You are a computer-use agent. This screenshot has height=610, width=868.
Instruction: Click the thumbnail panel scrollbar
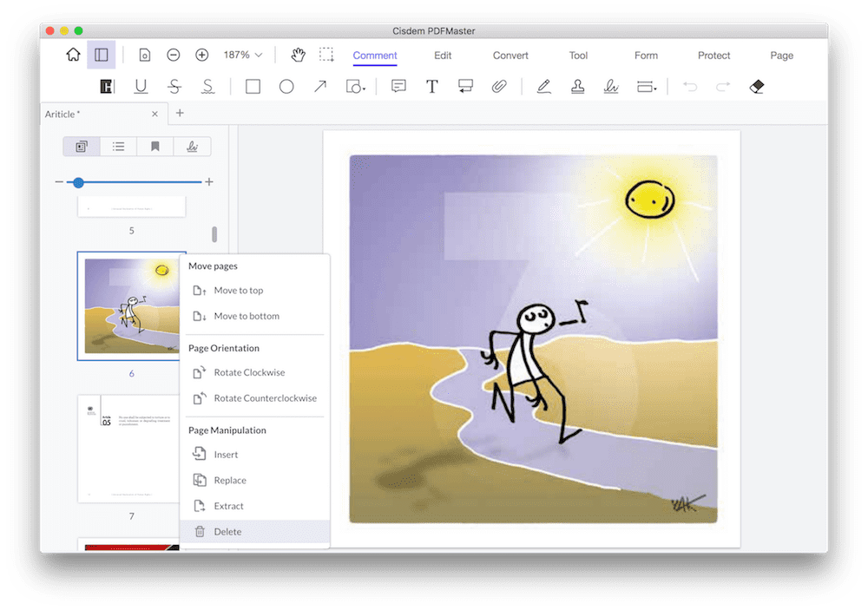pos(214,234)
